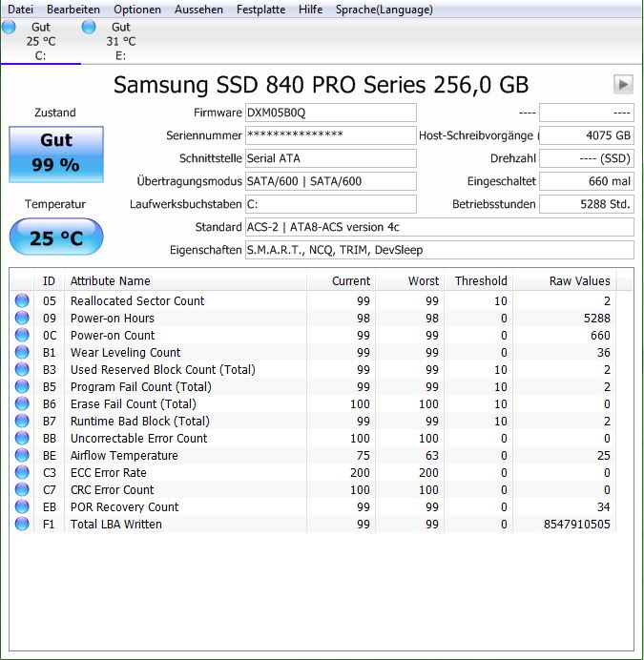Click the blue status orb for drive E:
Image resolution: width=644 pixels, height=660 pixels.
coord(89,27)
